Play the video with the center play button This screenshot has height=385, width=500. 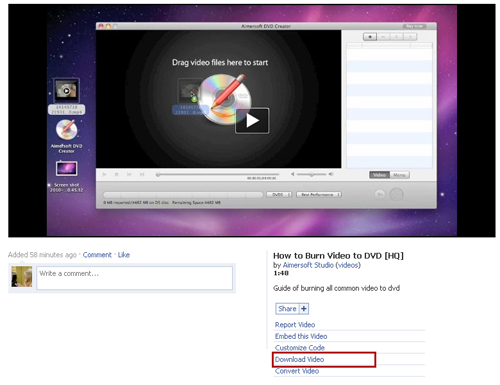pos(252,121)
